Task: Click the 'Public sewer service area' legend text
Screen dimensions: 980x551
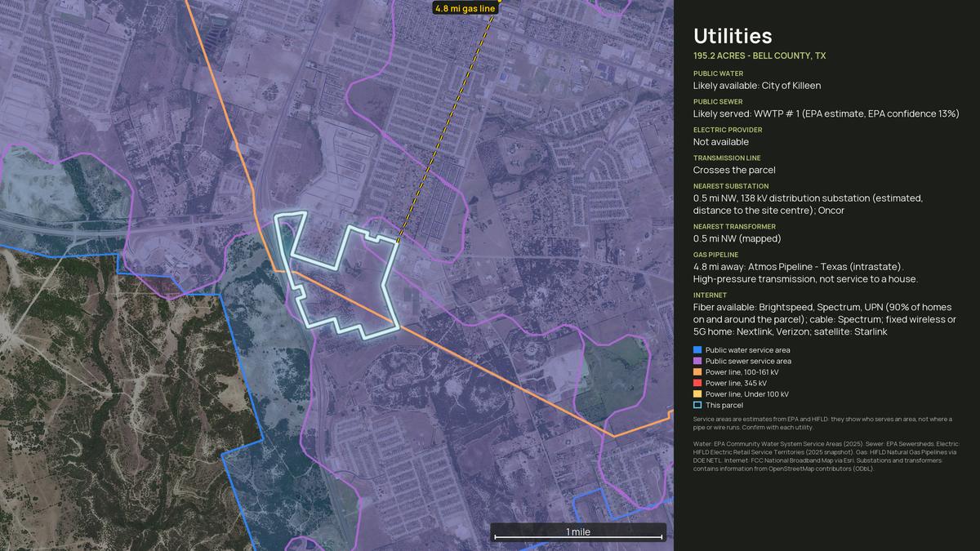Action: [x=748, y=361]
